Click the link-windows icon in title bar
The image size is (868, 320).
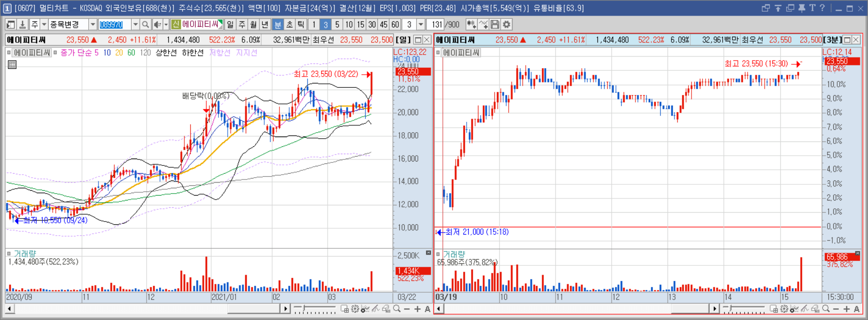[x=766, y=8]
